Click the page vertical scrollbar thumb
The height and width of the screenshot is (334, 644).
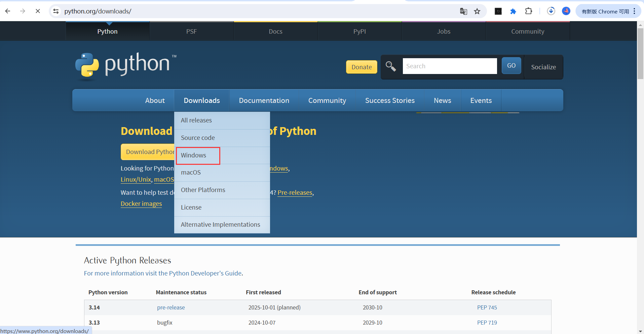[640, 54]
